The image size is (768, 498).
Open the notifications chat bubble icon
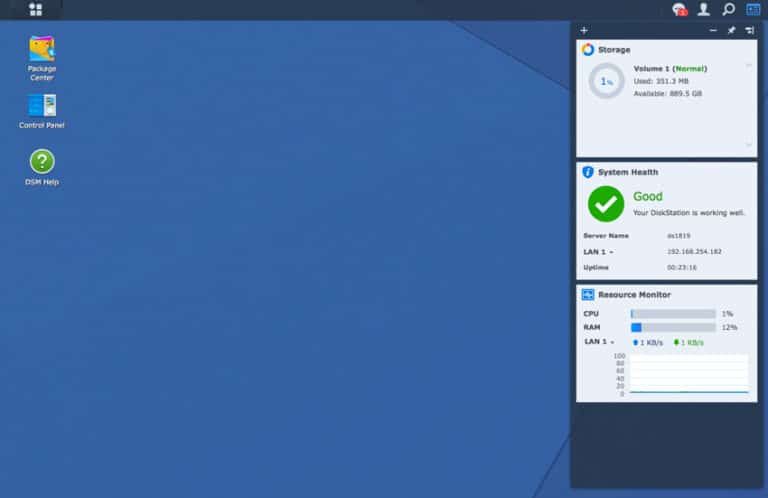[x=679, y=9]
